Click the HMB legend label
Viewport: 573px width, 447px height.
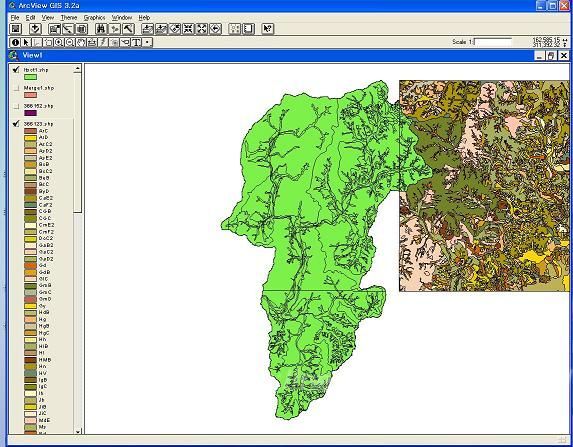[x=45, y=360]
